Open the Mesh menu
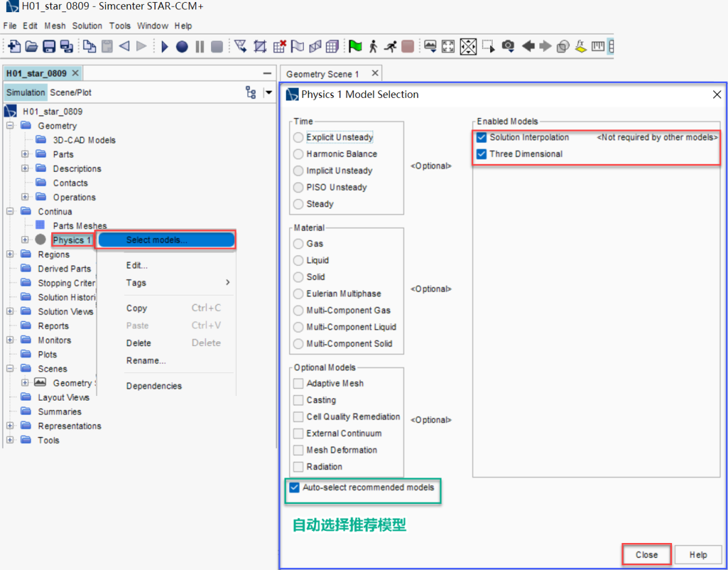This screenshot has height=570, width=728. pyautogui.click(x=55, y=26)
